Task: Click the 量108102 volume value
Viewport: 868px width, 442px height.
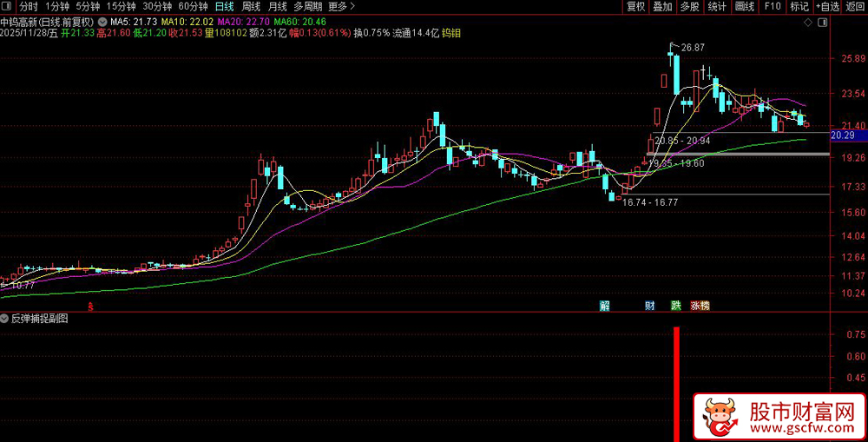Action: (x=227, y=33)
